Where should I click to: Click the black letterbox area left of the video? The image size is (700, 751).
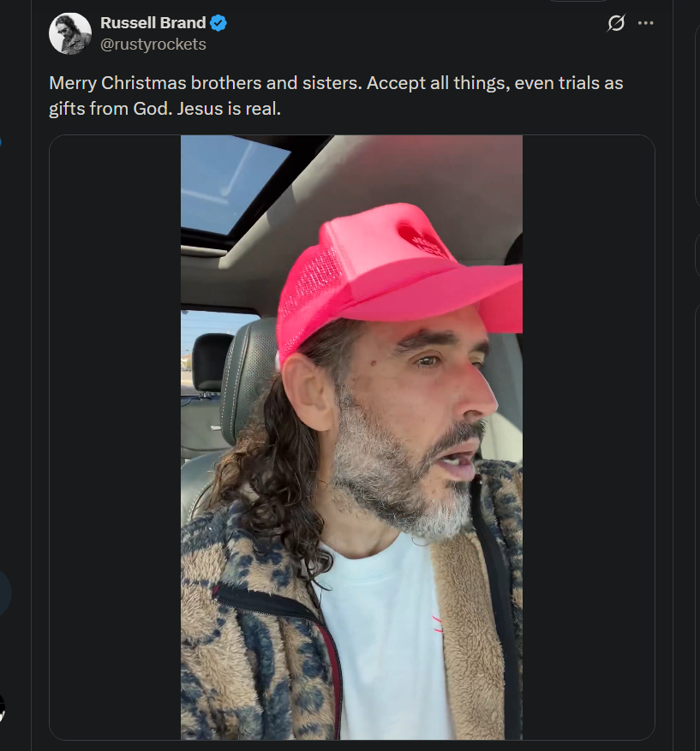115,437
